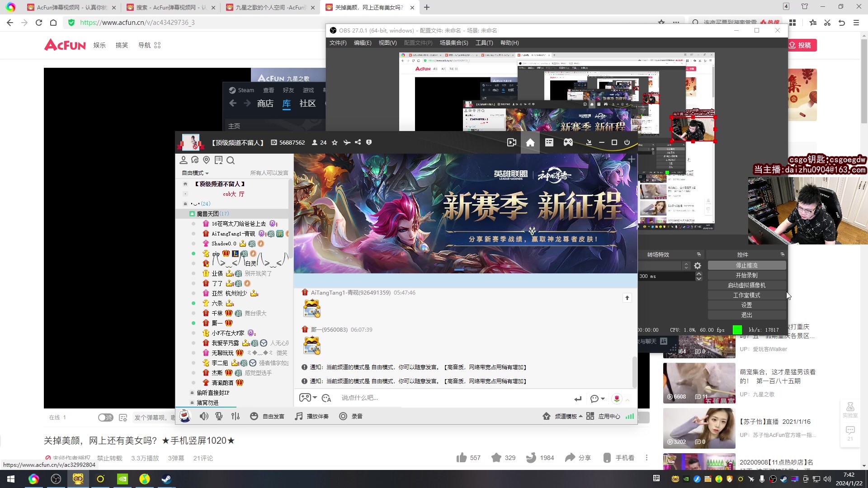Mute the speaker icon in YY bottom bar
Screen dimensions: 868x488
tap(204, 416)
